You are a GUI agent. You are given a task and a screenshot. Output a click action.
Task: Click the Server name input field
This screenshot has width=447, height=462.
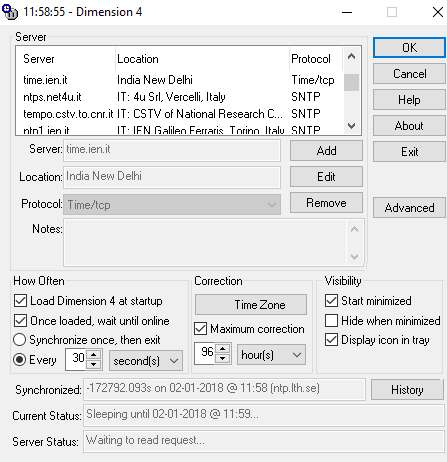[x=172, y=150]
